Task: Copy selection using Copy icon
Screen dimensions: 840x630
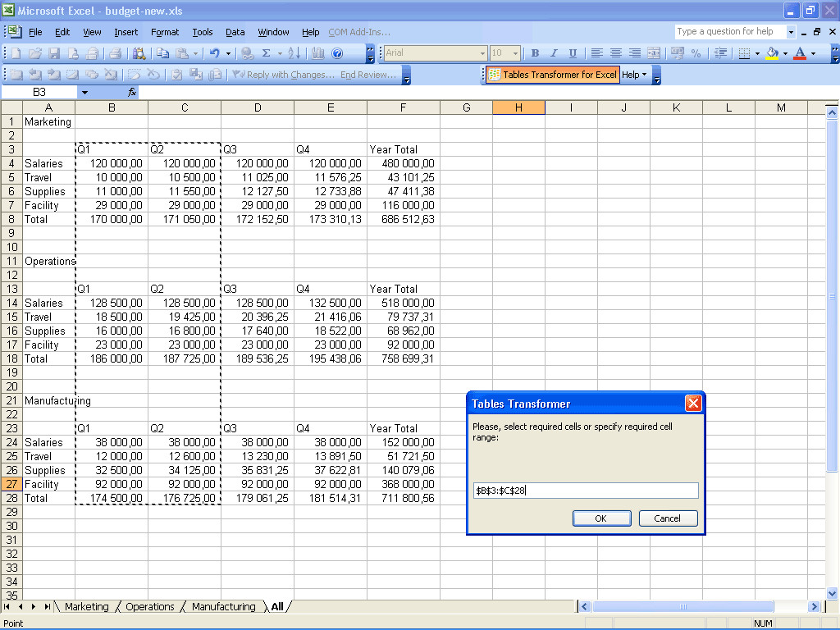Action: pos(163,53)
